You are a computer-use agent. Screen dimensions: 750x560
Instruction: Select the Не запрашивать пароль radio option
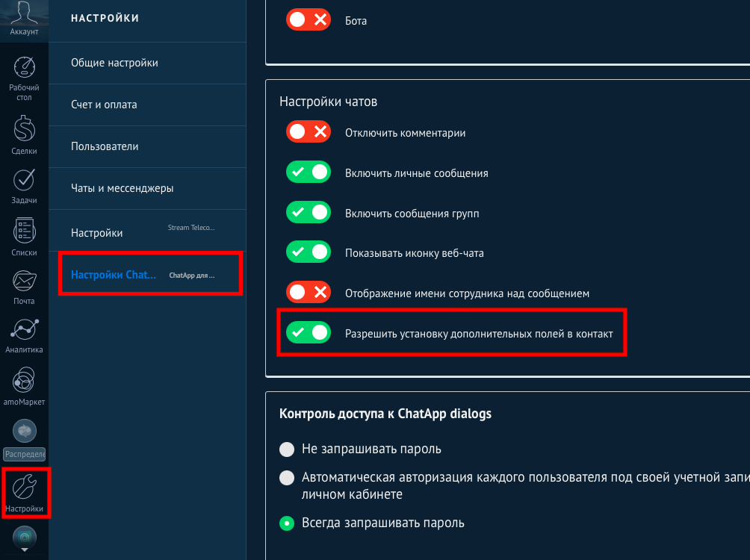pyautogui.click(x=287, y=449)
